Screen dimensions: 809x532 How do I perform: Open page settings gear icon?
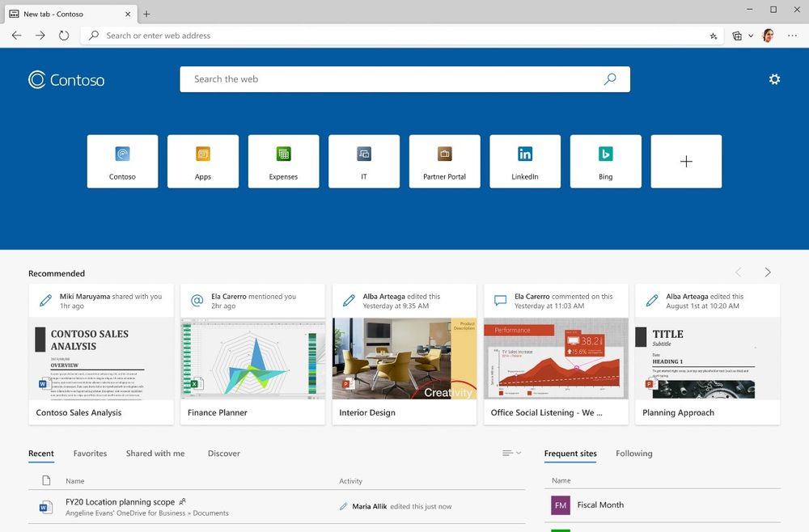click(x=774, y=79)
